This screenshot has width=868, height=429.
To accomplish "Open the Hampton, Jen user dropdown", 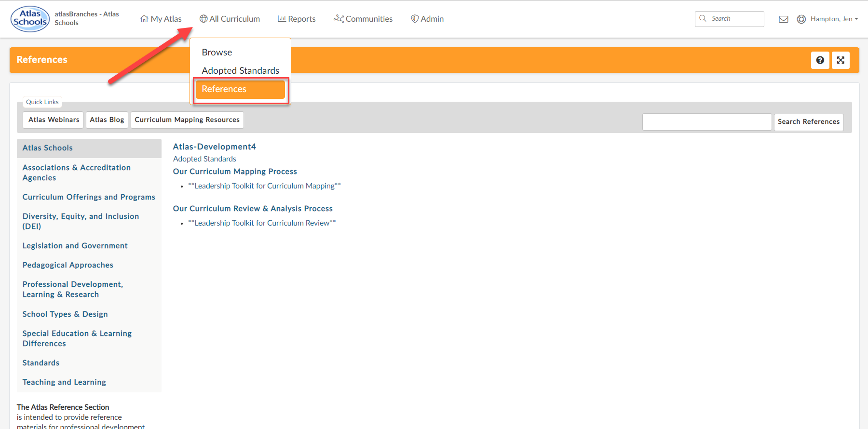I will pos(834,19).
